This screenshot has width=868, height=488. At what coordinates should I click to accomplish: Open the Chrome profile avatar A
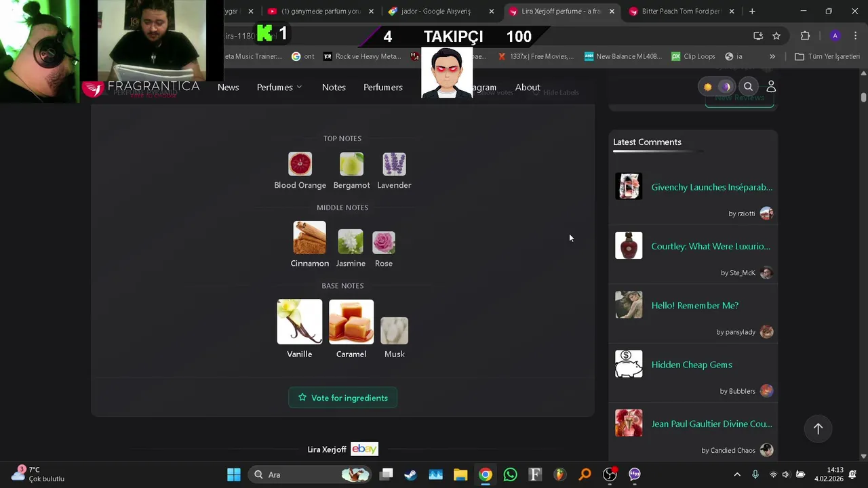pyautogui.click(x=835, y=36)
